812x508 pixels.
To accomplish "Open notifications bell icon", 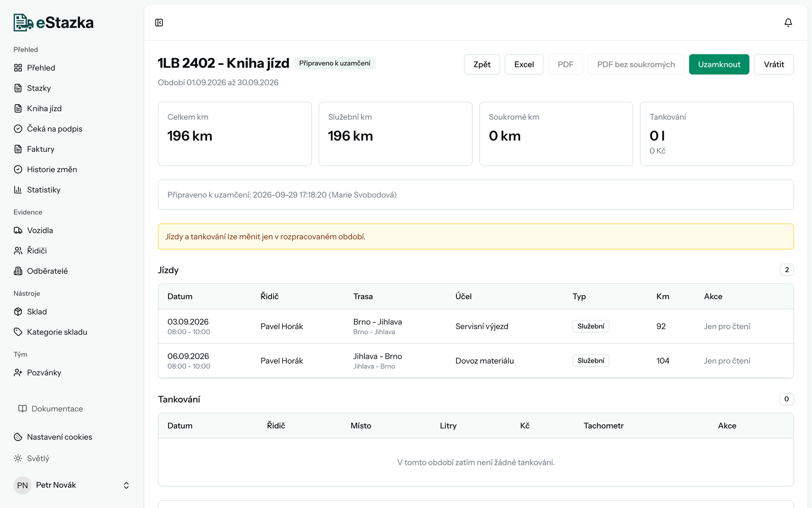I will click(788, 22).
